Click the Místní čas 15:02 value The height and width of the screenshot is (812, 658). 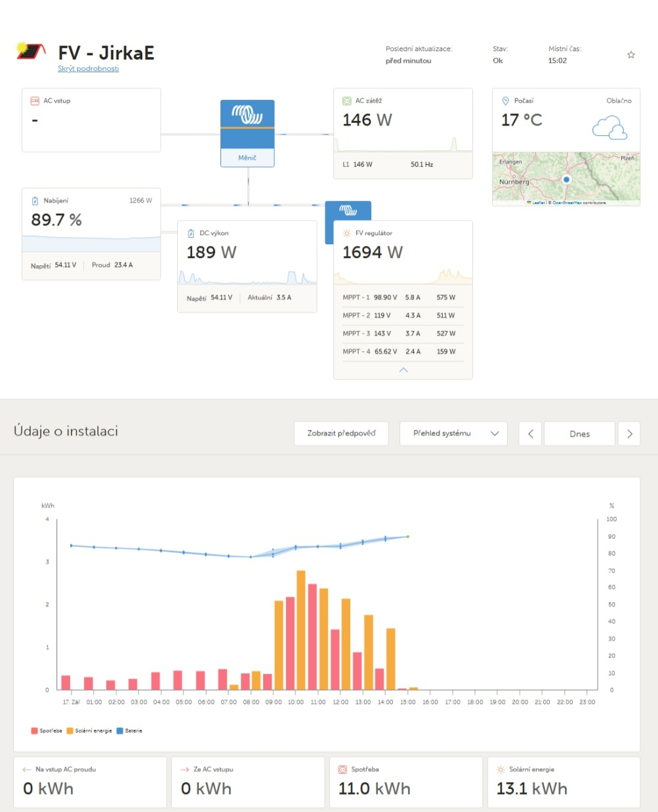pos(558,61)
